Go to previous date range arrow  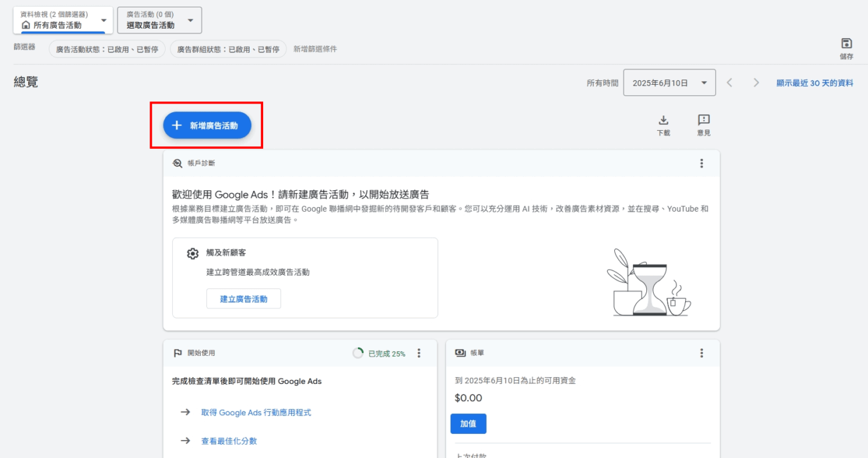click(730, 83)
